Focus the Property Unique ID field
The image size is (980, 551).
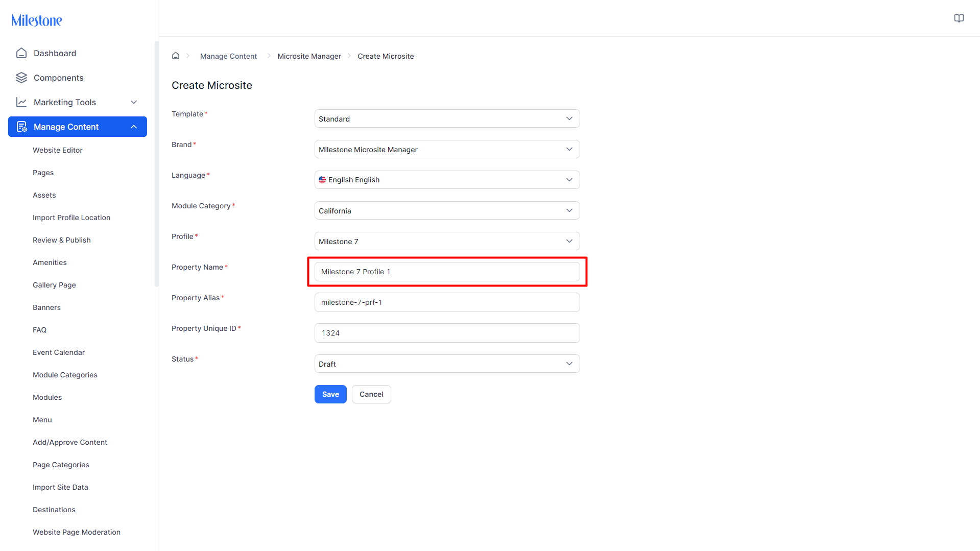447,333
